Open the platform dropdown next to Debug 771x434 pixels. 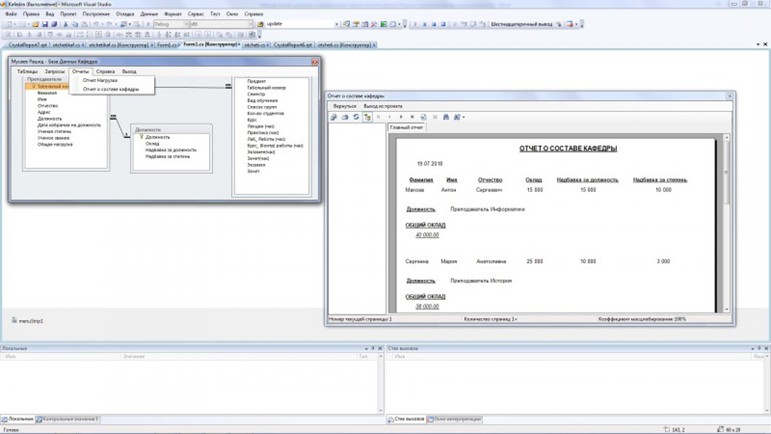pyautogui.click(x=250, y=24)
